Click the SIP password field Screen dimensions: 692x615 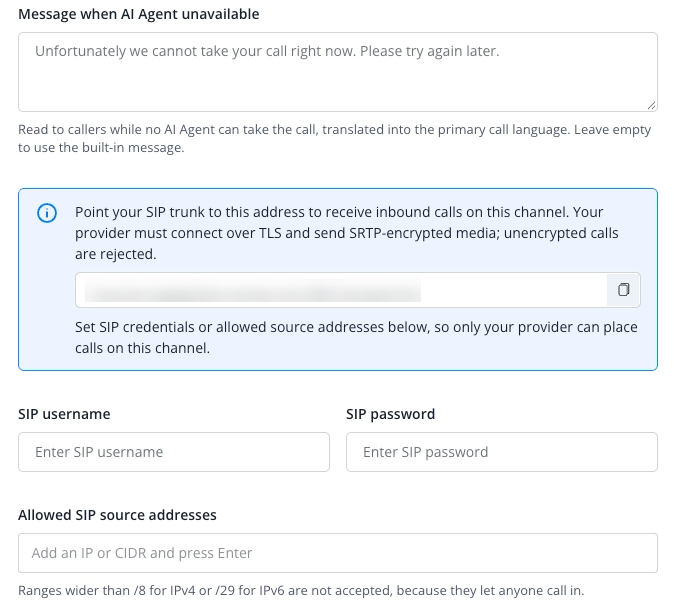(x=502, y=452)
